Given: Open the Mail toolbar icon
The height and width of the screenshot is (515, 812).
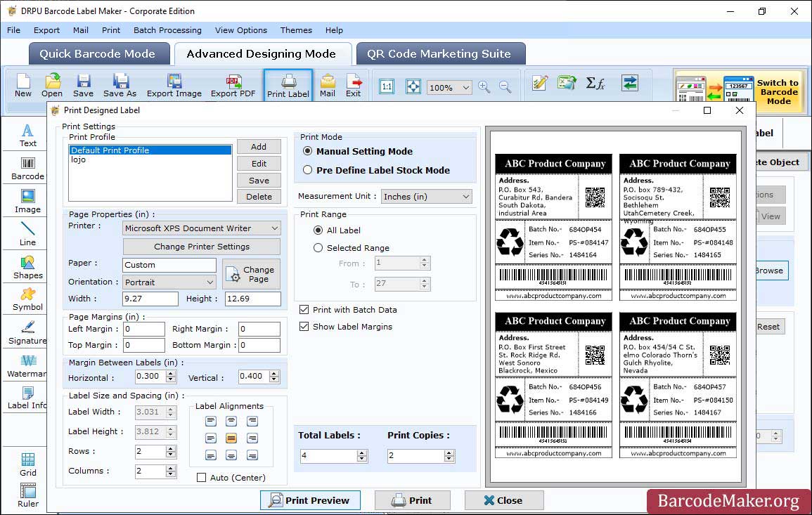Looking at the screenshot, I should point(328,86).
